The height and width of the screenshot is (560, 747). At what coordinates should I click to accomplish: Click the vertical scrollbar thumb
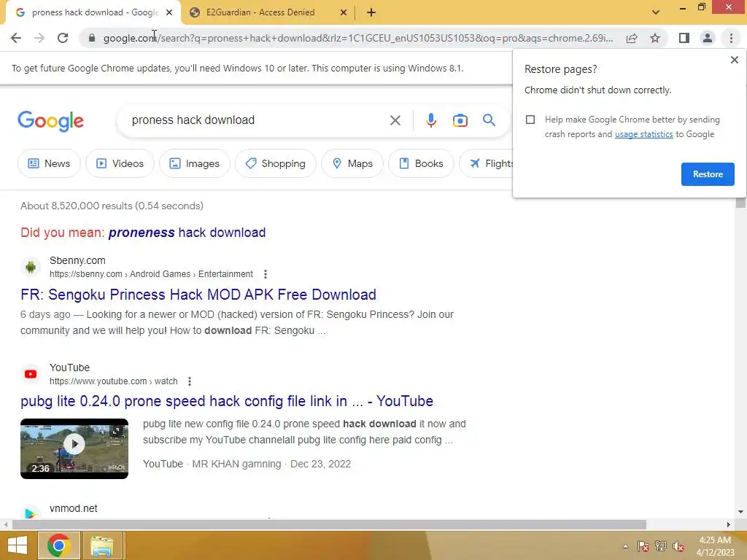(x=740, y=203)
